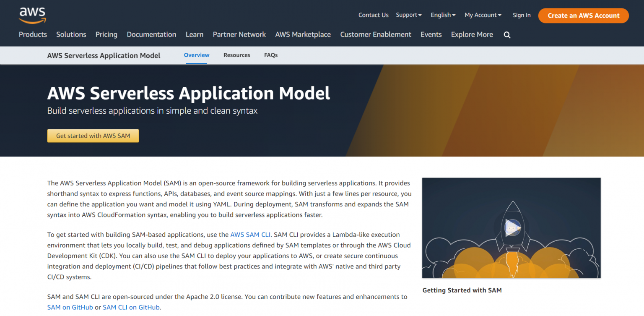Viewport: 644px width, 316px height.
Task: Click Get started with AWS SAM button
Action: click(93, 136)
